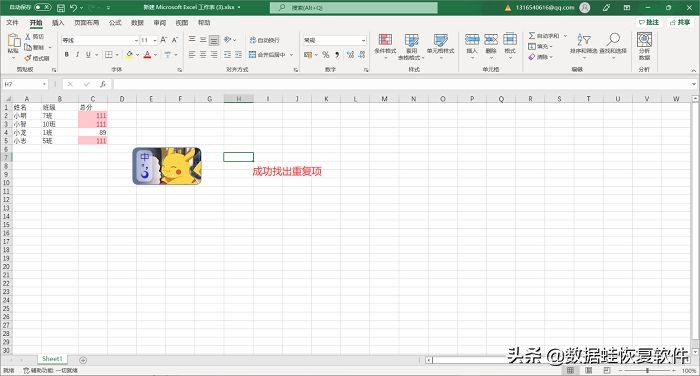700x376 pixels.
Task: Open 单元格样式 (Cell Styles)
Action: [x=440, y=46]
